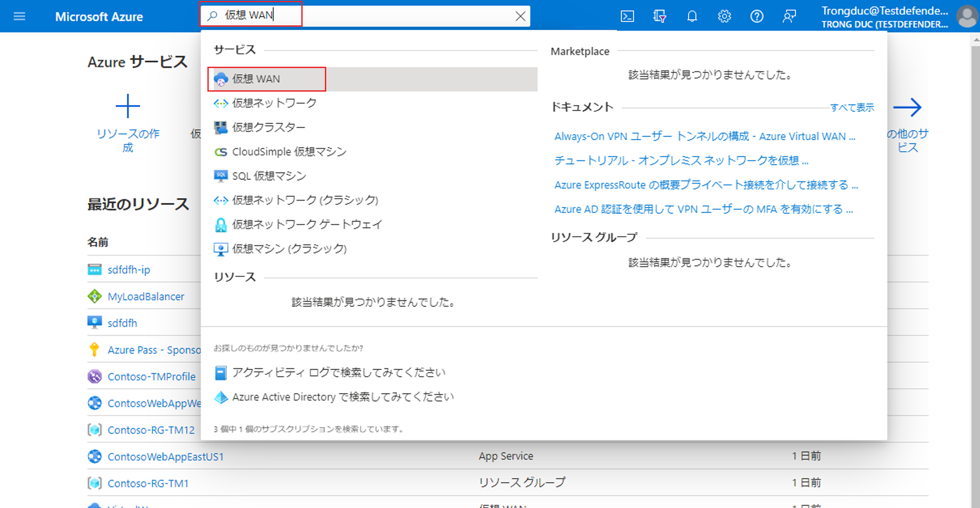Open MyLoadBalancer resource
The image size is (980, 508).
tap(146, 296)
